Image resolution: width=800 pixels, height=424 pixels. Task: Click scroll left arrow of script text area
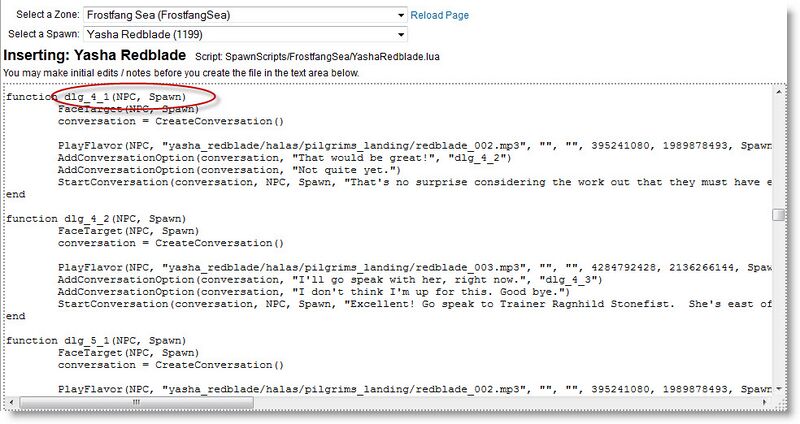[x=11, y=402]
